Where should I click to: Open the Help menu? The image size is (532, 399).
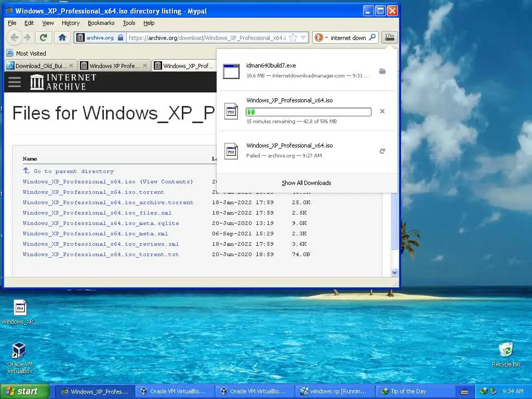pyautogui.click(x=149, y=23)
